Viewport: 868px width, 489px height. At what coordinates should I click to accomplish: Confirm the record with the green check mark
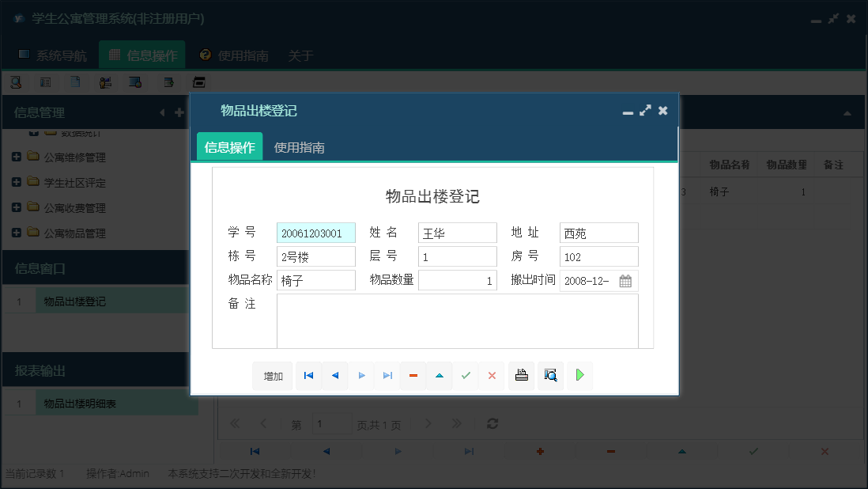tap(466, 375)
